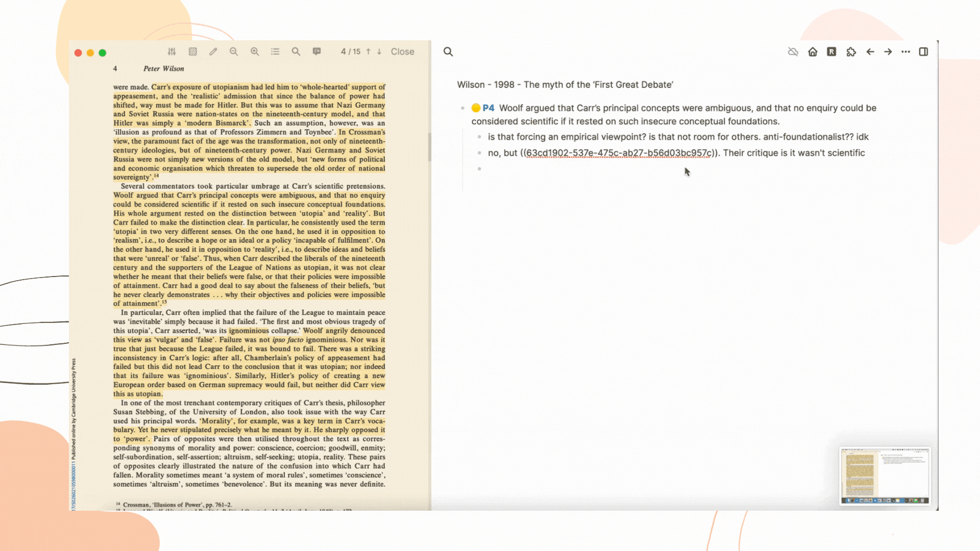This screenshot has height=551, width=980.
Task: Select the area highlight tool
Action: [x=193, y=52]
